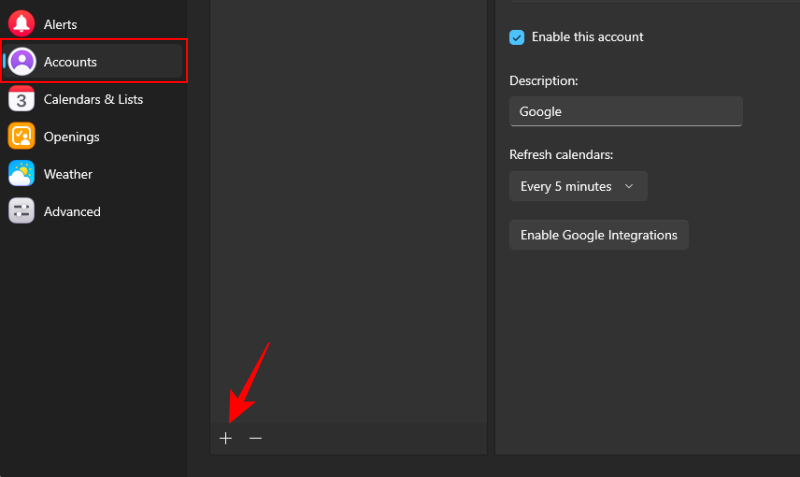800x477 pixels.
Task: Open the Alerts settings section
Action: click(x=60, y=24)
